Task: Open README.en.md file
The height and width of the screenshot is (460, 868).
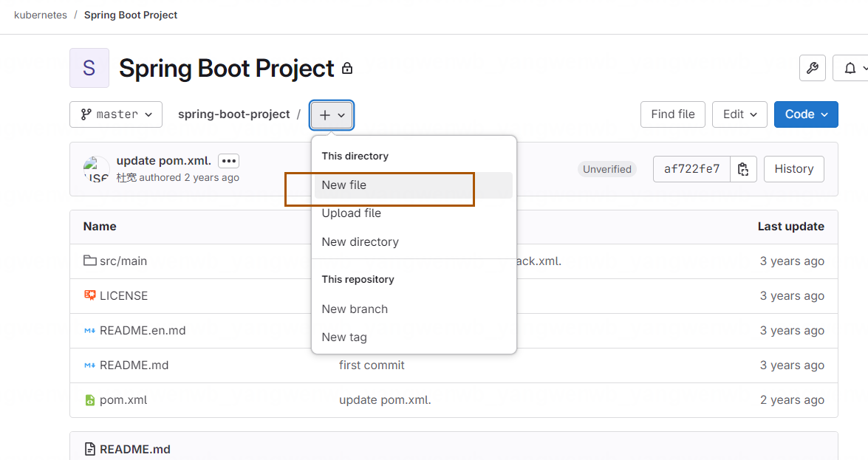Action: (x=143, y=331)
